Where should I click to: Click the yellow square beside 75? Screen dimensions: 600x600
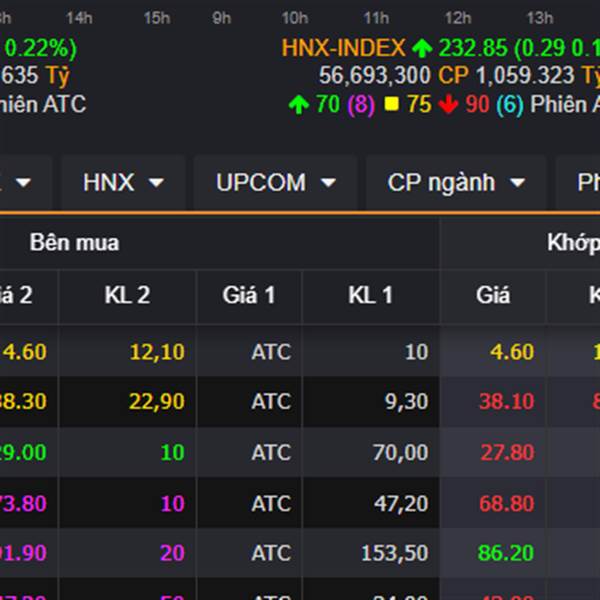click(391, 104)
